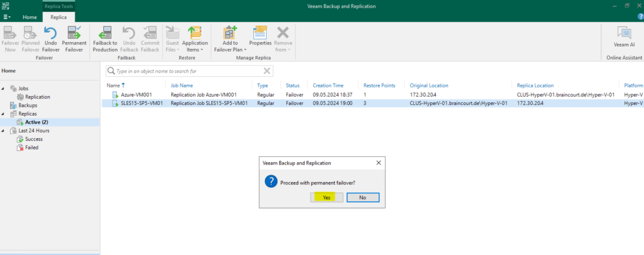Screen dimensions: 644x255
Task: Click the Veeam logo in title bar
Action: pos(5,6)
